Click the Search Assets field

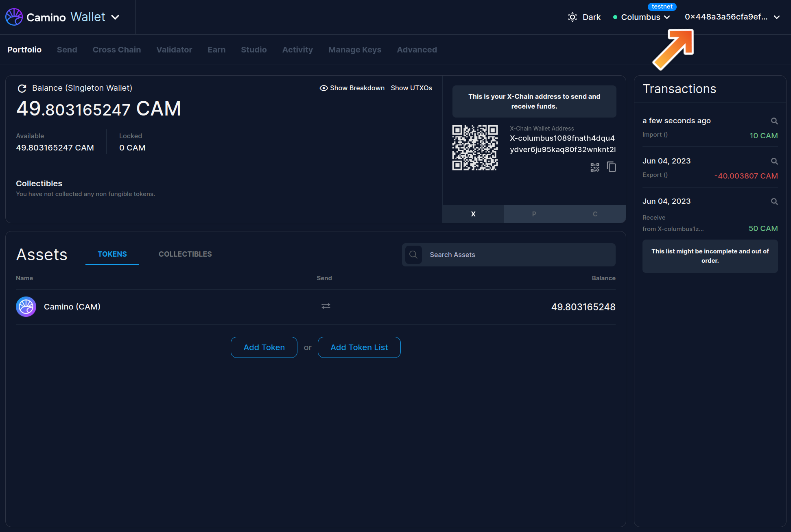517,255
